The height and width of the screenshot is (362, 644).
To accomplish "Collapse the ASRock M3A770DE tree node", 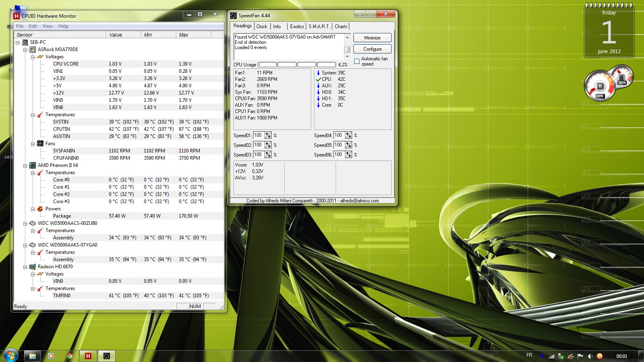I will (25, 49).
